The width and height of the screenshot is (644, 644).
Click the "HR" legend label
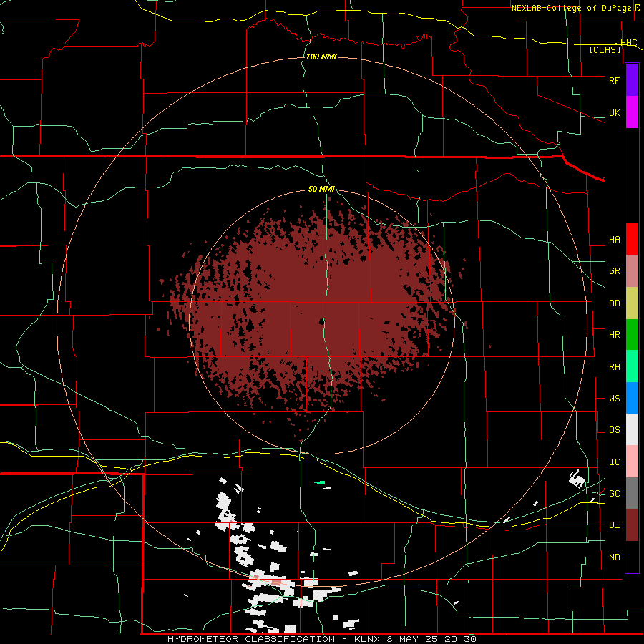(x=614, y=335)
